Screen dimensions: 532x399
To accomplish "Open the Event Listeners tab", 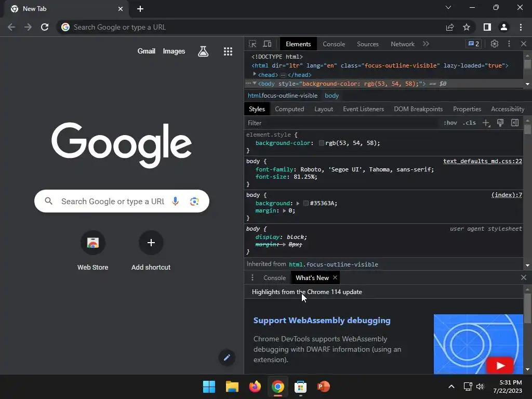I will [x=363, y=109].
